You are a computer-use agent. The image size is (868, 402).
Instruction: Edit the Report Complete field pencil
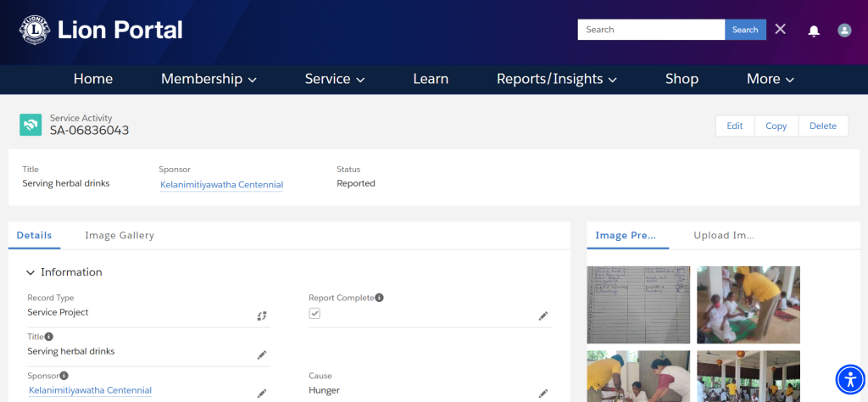[543, 315]
